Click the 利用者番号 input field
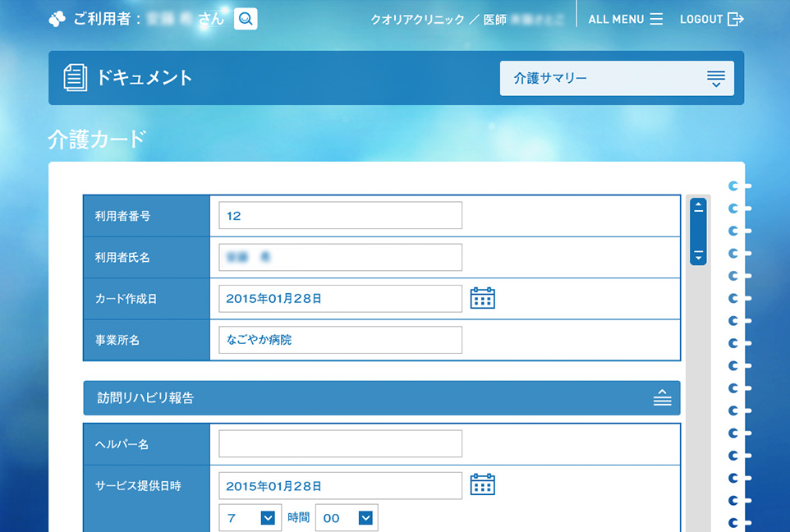790x532 pixels. (x=340, y=216)
